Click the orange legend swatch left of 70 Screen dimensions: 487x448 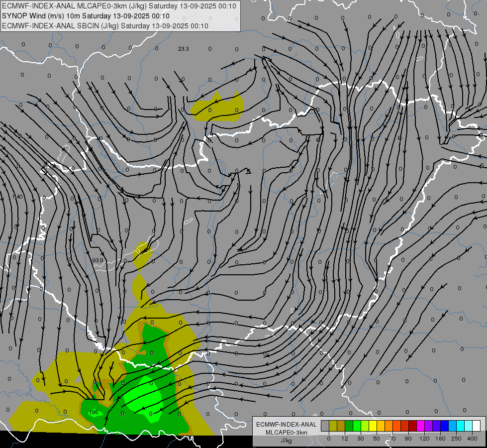pyautogui.click(x=389, y=426)
